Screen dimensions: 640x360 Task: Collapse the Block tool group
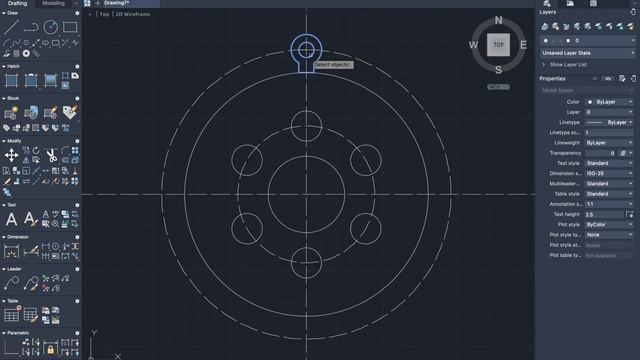click(x=4, y=98)
